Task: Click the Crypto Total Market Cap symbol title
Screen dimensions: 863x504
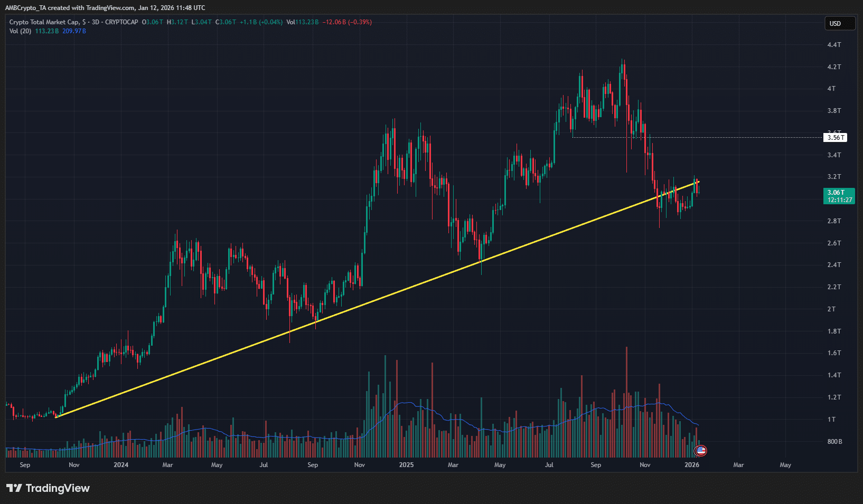Action: pos(44,22)
